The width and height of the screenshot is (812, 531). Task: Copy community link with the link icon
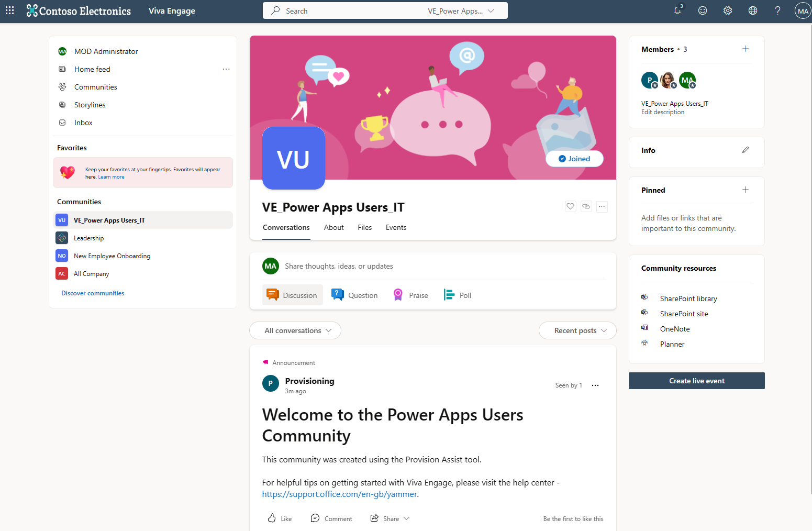586,206
